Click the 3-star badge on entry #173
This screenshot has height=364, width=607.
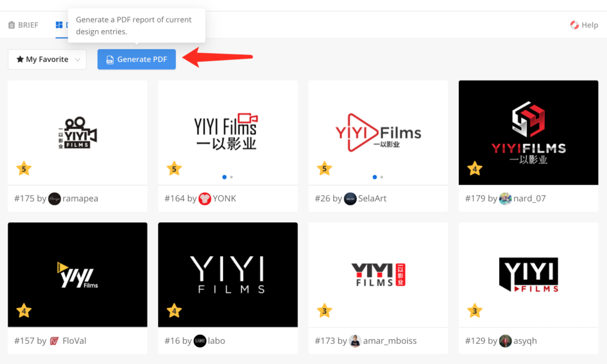pyautogui.click(x=324, y=311)
